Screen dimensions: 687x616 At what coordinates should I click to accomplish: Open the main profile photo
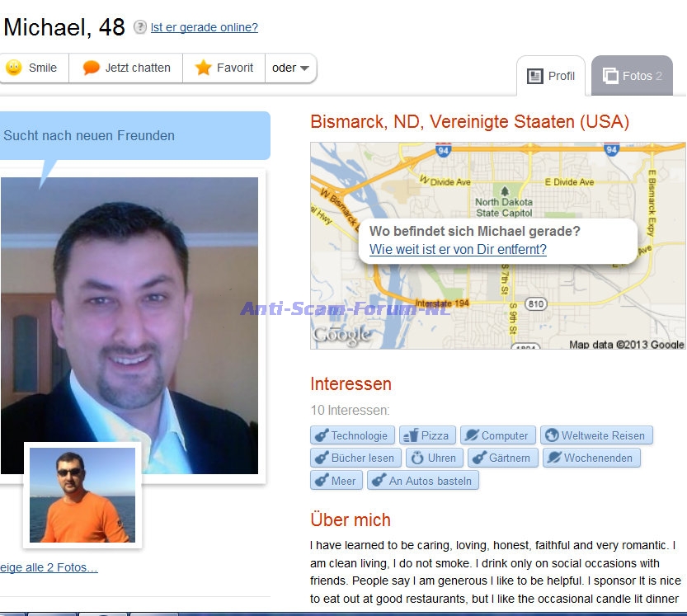(129, 326)
